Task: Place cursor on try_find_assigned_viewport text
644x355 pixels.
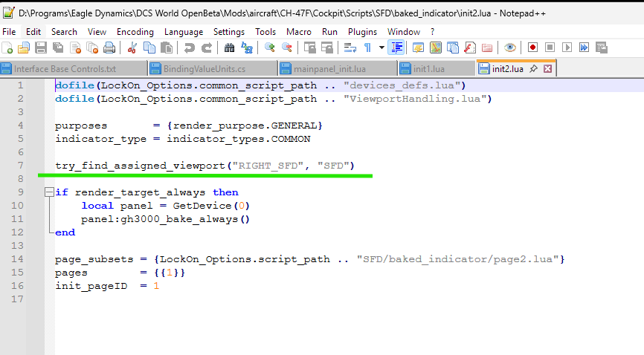Action: [x=140, y=166]
